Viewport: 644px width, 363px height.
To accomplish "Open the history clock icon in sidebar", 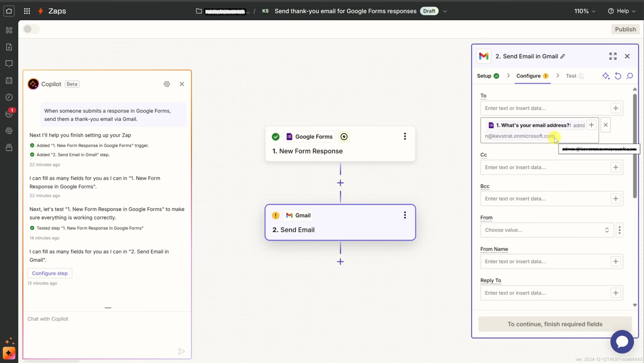I will (9, 97).
